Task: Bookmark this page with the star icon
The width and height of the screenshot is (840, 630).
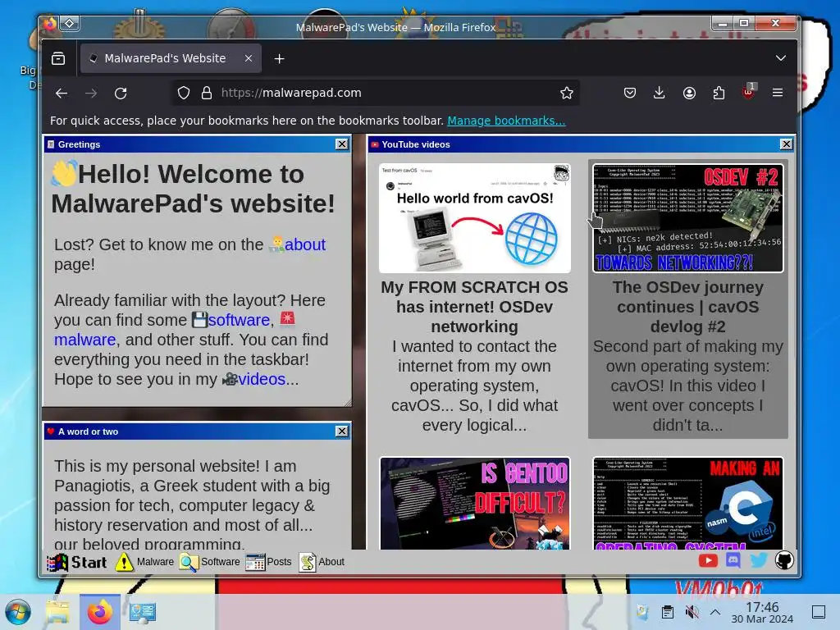Action: (x=566, y=94)
